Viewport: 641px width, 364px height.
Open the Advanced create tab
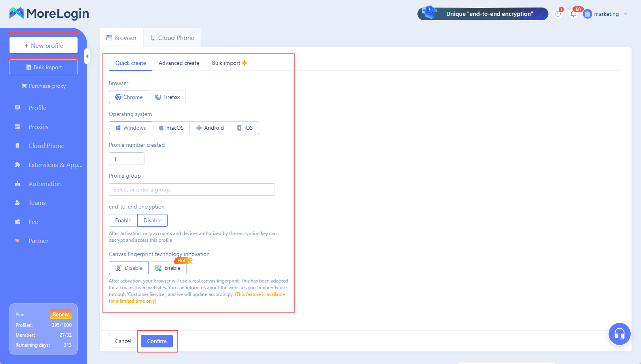[x=178, y=63]
